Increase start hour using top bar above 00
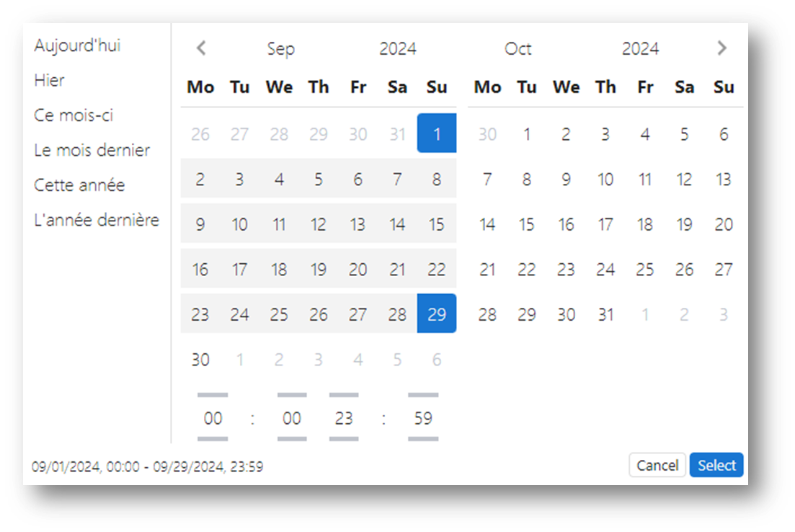Viewport: 795px width, 532px height. click(x=213, y=394)
